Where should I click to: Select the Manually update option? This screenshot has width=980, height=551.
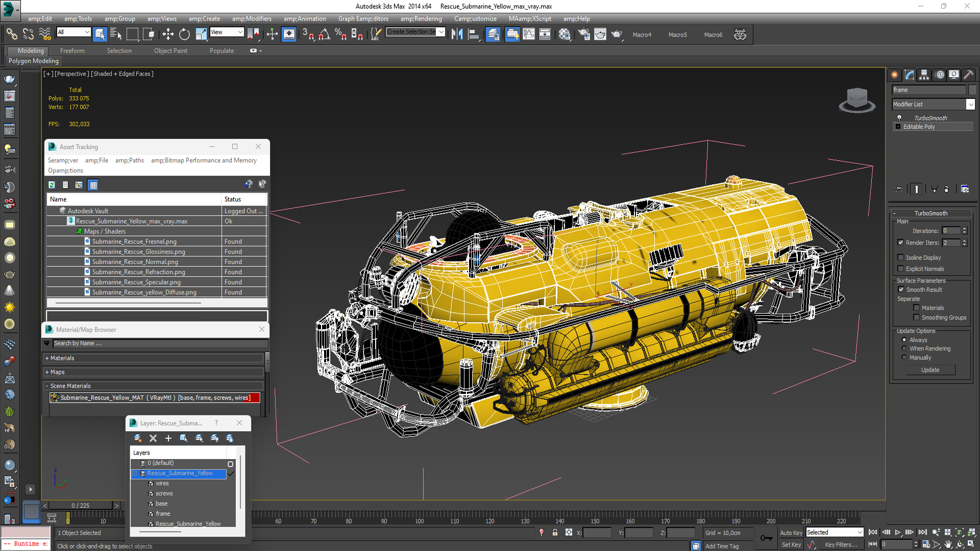click(x=904, y=358)
